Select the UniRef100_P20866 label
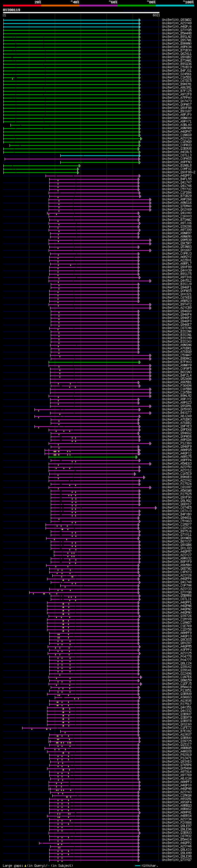 [177, 822]
